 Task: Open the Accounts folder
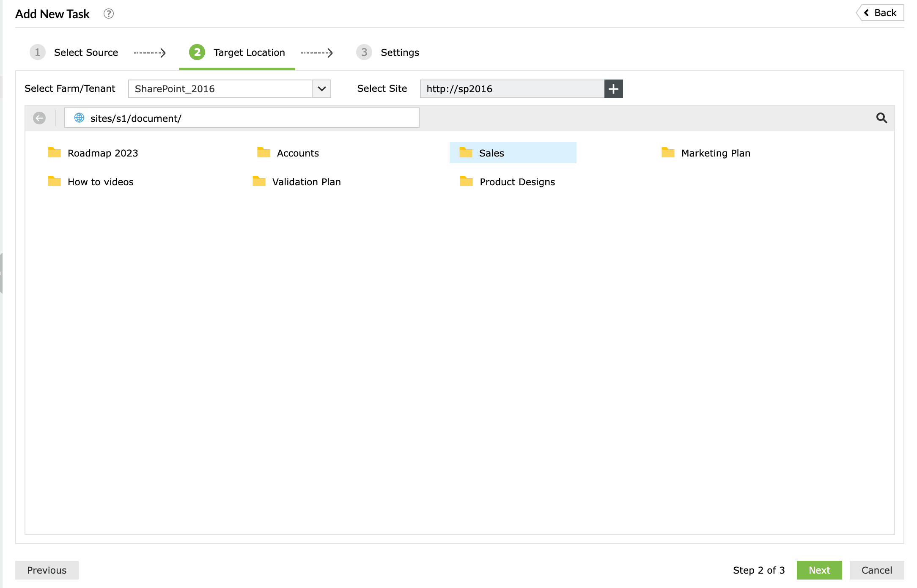[x=297, y=153]
